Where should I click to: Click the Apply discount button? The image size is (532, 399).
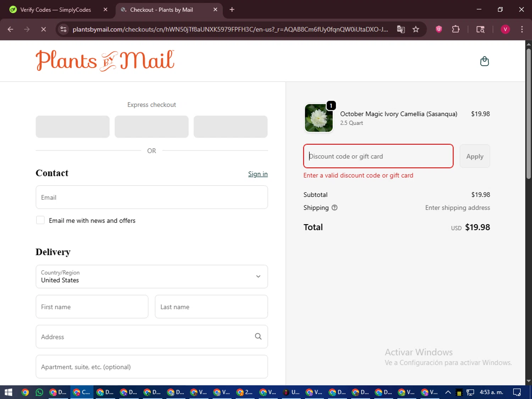(x=475, y=156)
